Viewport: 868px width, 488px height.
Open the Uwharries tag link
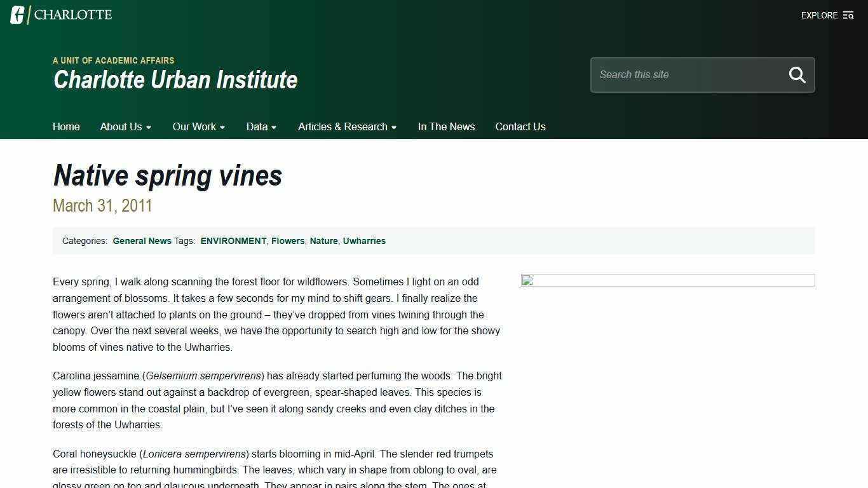(x=364, y=241)
